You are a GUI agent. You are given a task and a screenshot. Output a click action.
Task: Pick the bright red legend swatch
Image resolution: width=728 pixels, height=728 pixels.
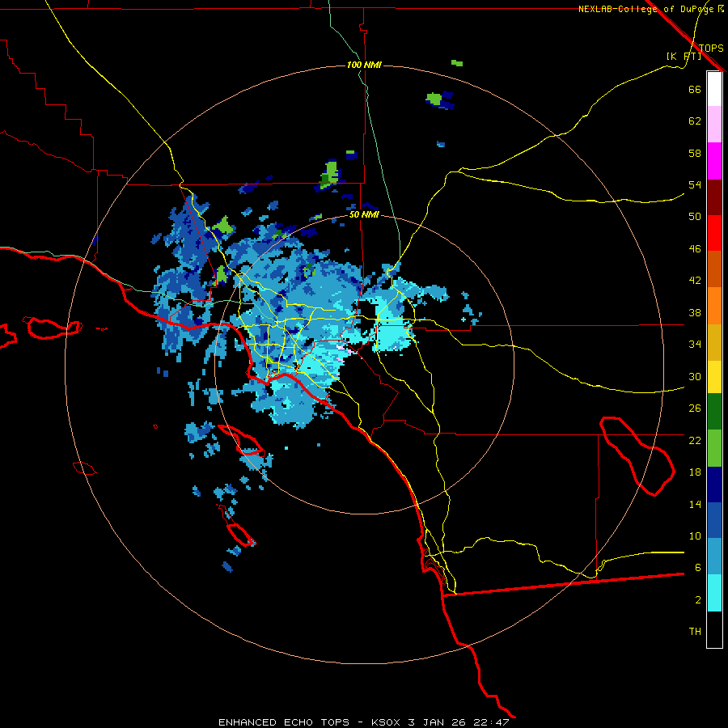point(714,233)
